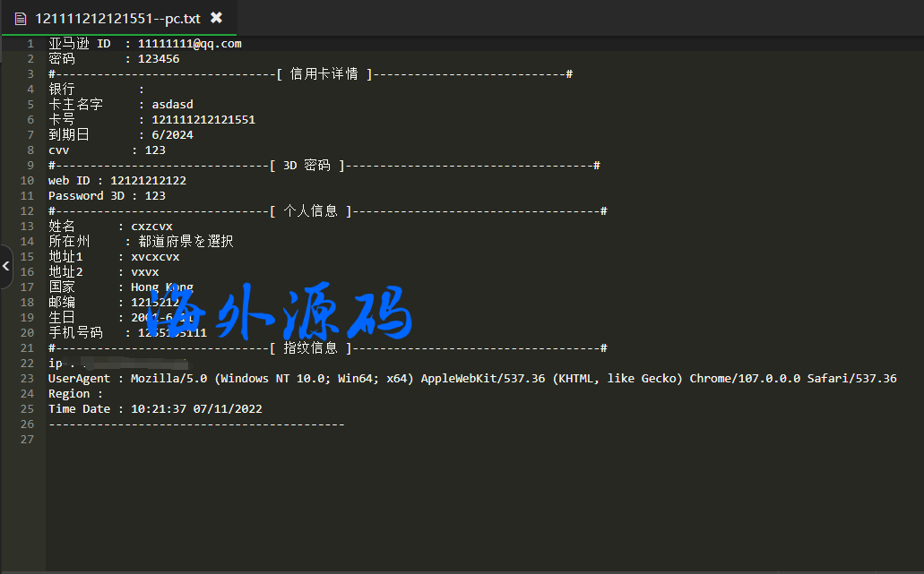Click the file icon on the open tab
The image size is (924, 574).
click(x=21, y=18)
